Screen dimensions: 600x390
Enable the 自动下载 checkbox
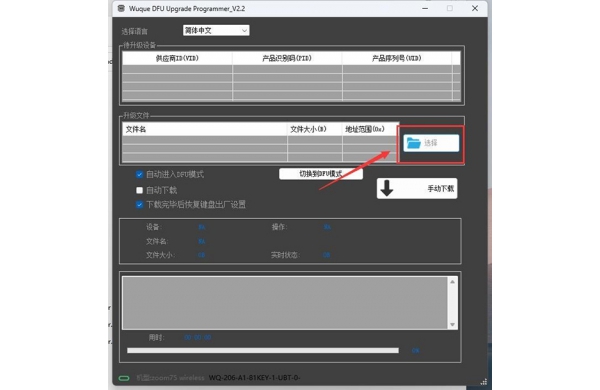(139, 190)
